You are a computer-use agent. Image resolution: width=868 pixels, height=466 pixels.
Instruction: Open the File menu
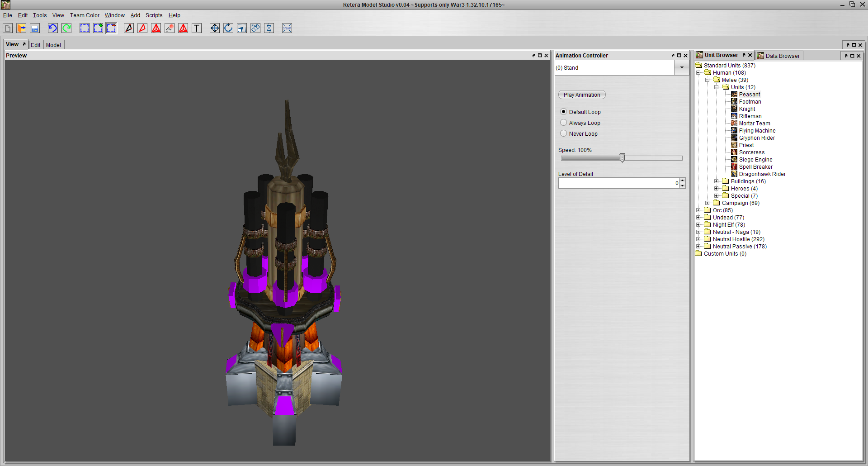8,15
